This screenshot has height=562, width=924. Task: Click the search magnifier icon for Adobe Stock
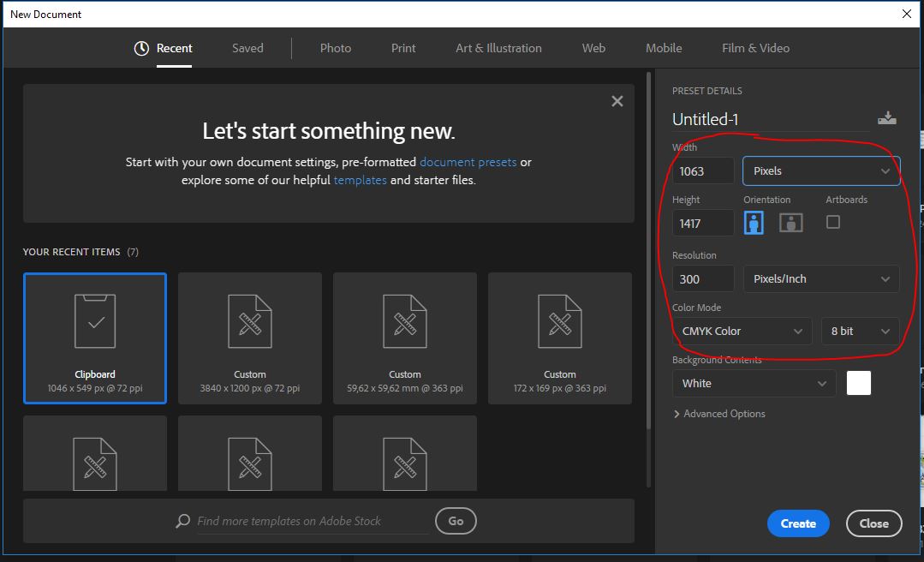[182, 521]
